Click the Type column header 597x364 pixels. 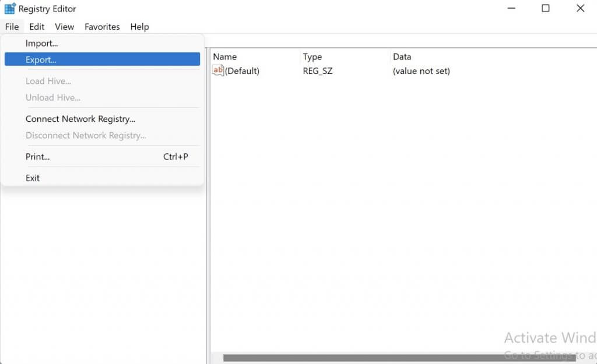tap(312, 56)
